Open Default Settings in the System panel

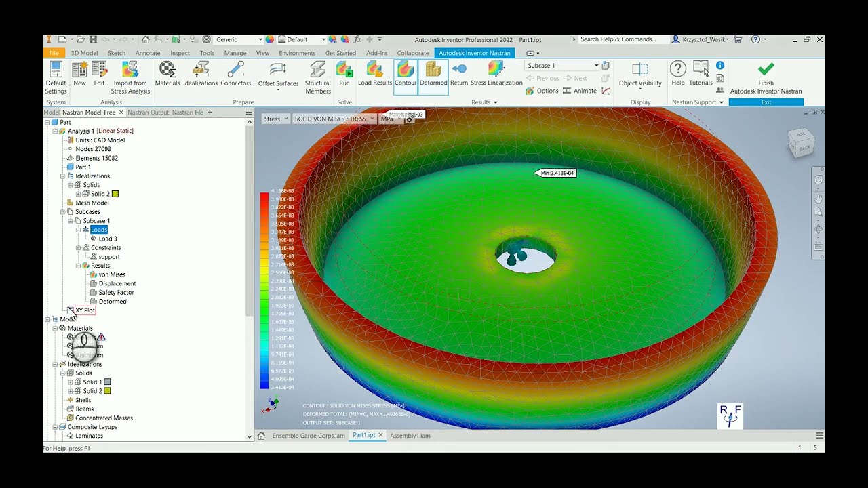click(56, 78)
